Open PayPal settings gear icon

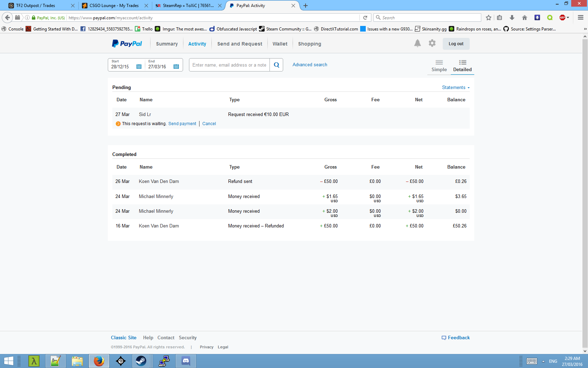(x=432, y=43)
